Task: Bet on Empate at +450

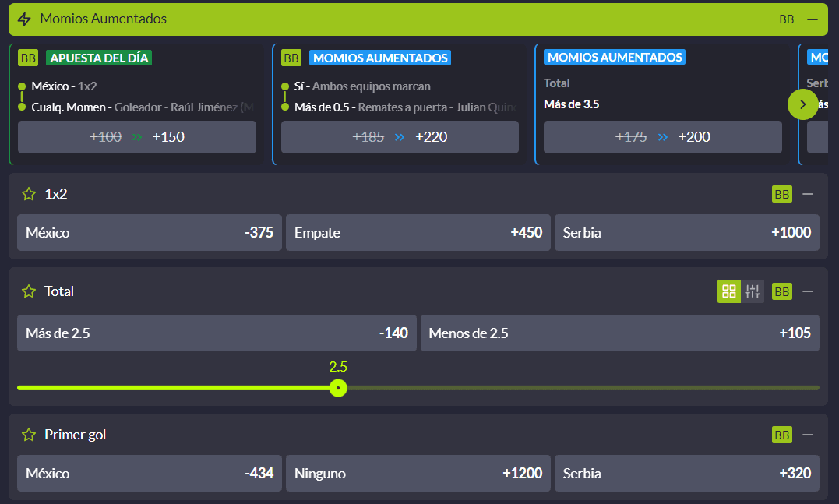Action: pyautogui.click(x=418, y=233)
